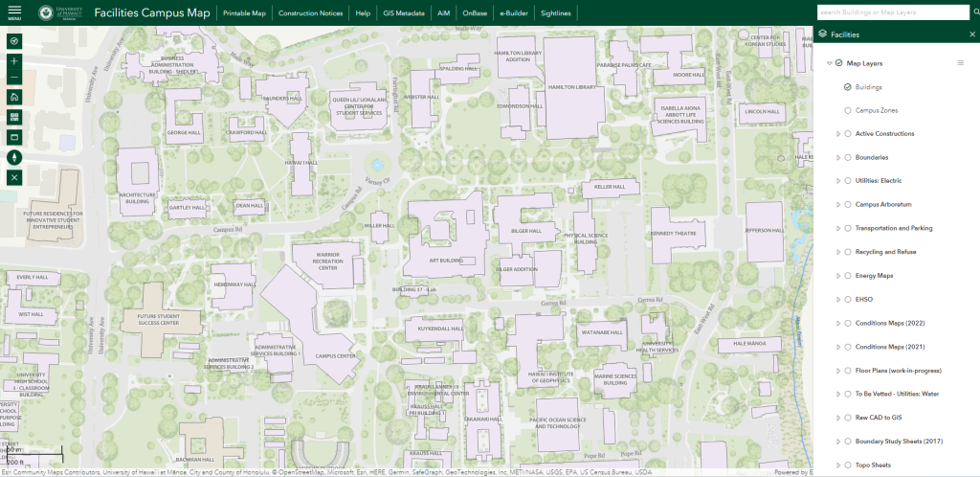Open the e-Builder link
The width and height of the screenshot is (980, 477).
514,13
